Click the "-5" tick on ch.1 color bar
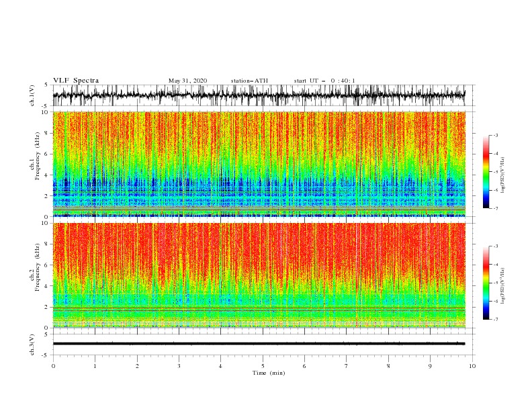Screen dimensions: 532x411 [x=495, y=172]
